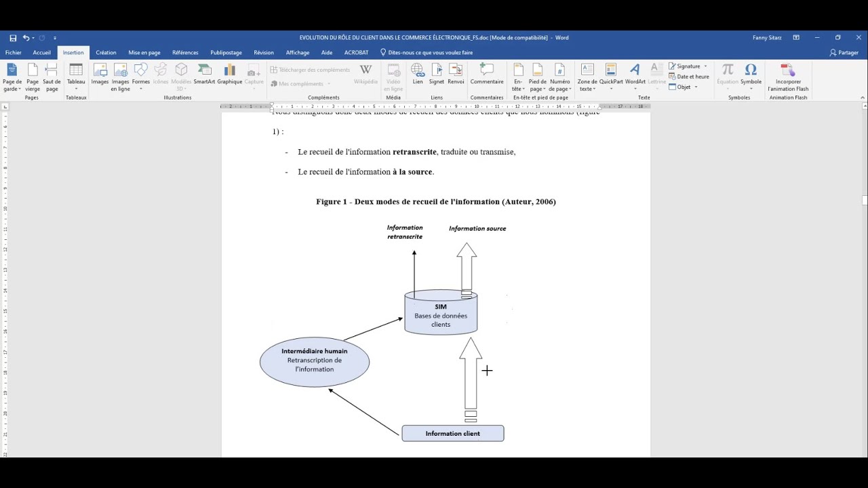
Task: Insert a hyperlink with Lien
Action: (418, 75)
